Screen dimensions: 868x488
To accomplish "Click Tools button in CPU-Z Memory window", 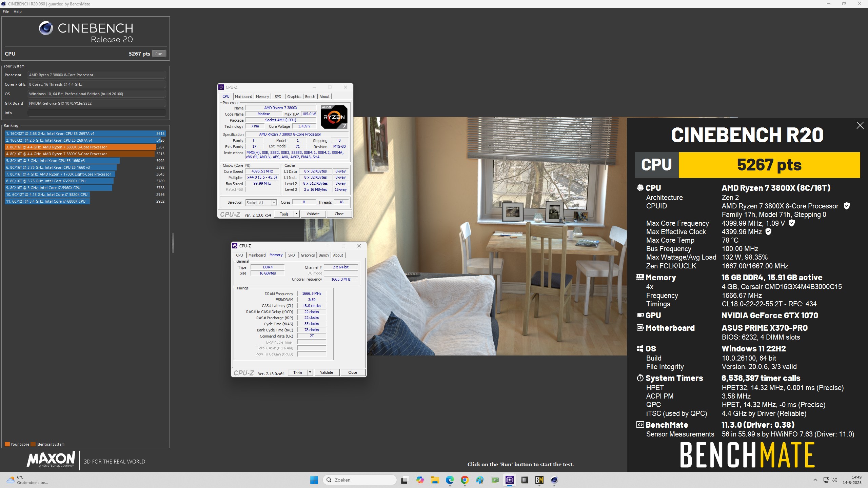I will [297, 372].
